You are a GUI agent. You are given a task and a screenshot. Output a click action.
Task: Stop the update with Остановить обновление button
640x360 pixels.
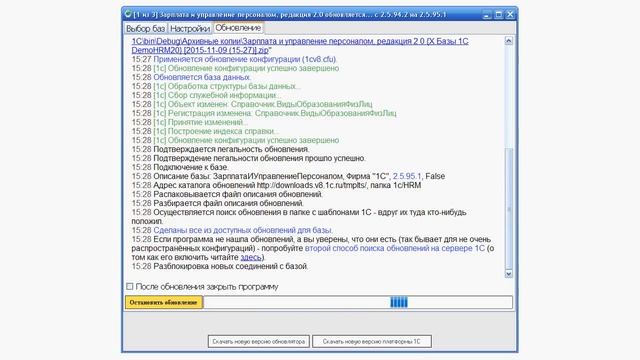pyautogui.click(x=164, y=302)
